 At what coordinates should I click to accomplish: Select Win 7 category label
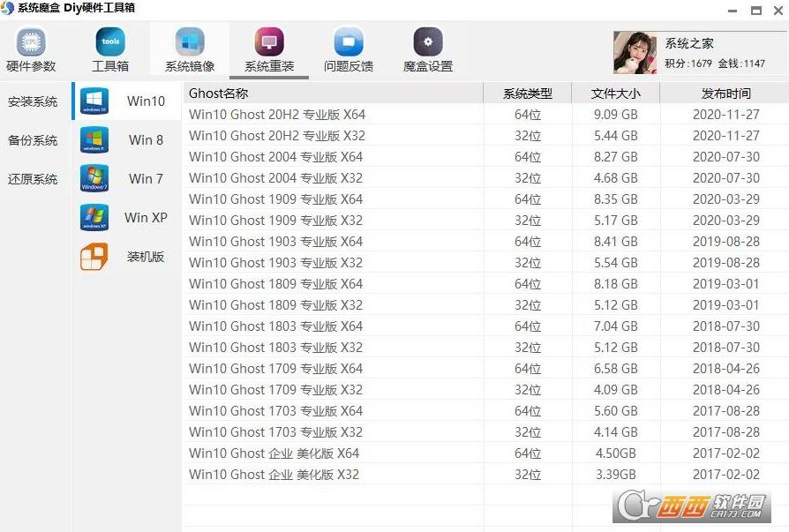[x=146, y=178]
